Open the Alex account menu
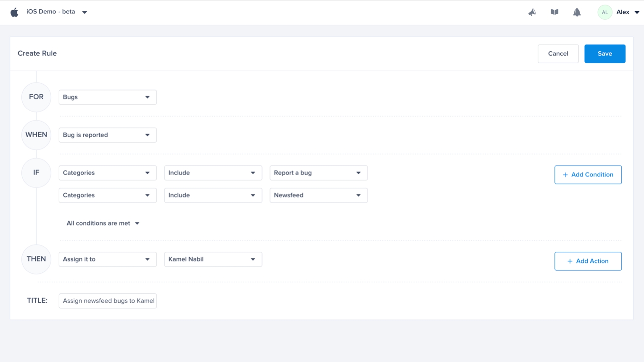Viewport: 644px width, 362px height. (x=628, y=12)
